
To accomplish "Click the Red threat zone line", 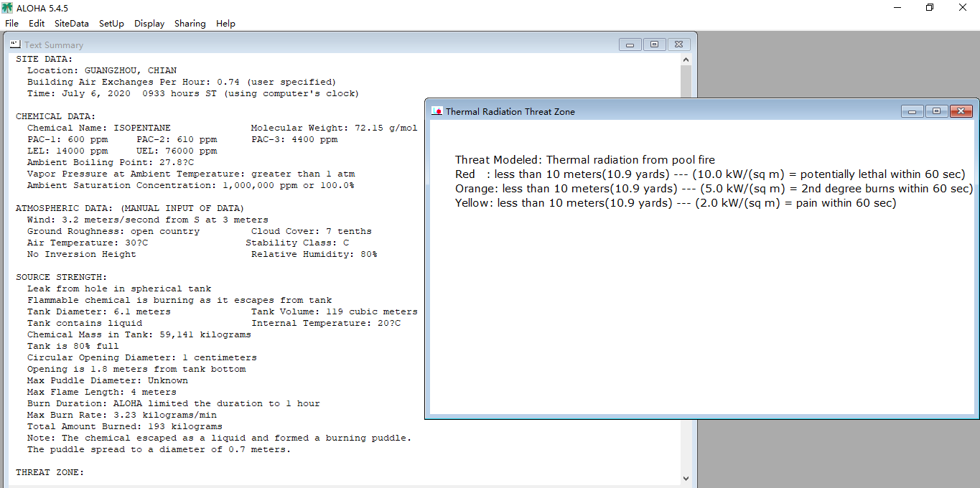I will click(x=711, y=174).
